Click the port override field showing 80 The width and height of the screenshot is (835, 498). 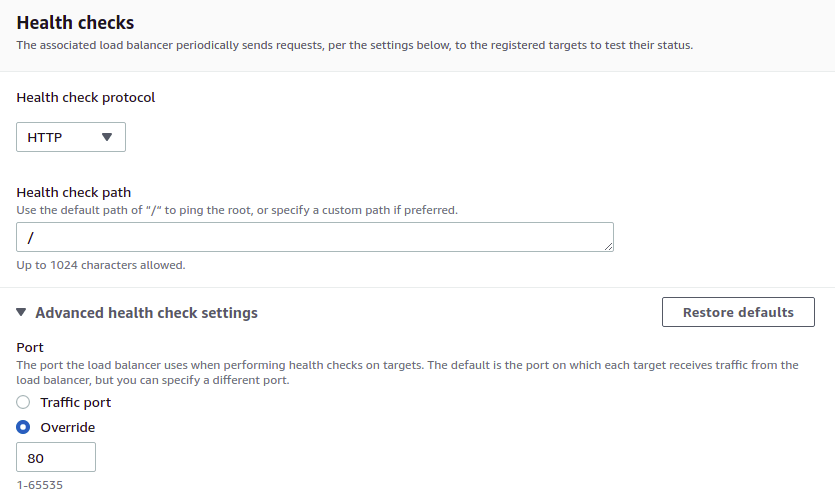(56, 457)
